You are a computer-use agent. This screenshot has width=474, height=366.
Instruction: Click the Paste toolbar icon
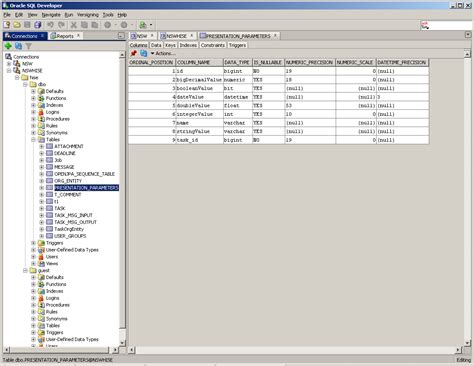coord(95,25)
